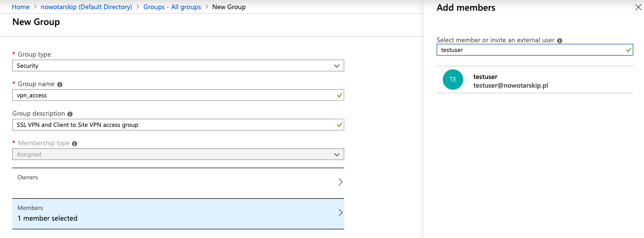Image resolution: width=644 pixels, height=238 pixels.
Task: Expand the Owners section chevron
Action: coord(340,182)
